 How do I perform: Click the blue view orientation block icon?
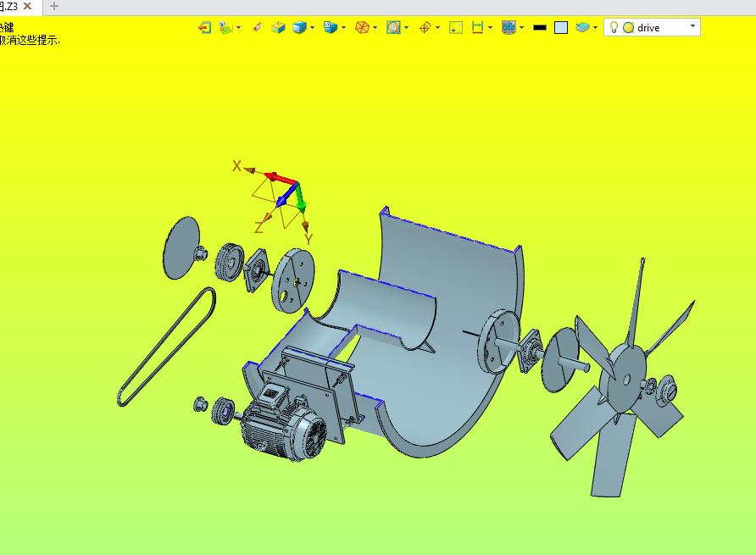(331, 27)
